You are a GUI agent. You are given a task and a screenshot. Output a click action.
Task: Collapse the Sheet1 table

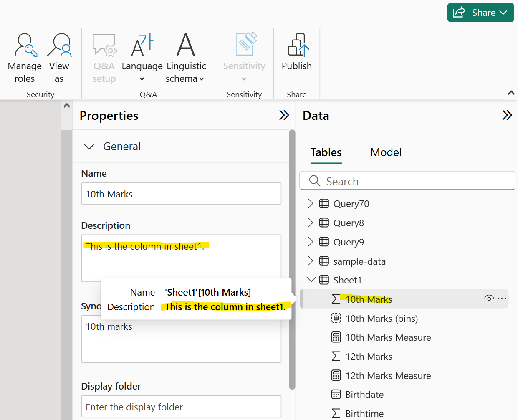click(x=311, y=280)
